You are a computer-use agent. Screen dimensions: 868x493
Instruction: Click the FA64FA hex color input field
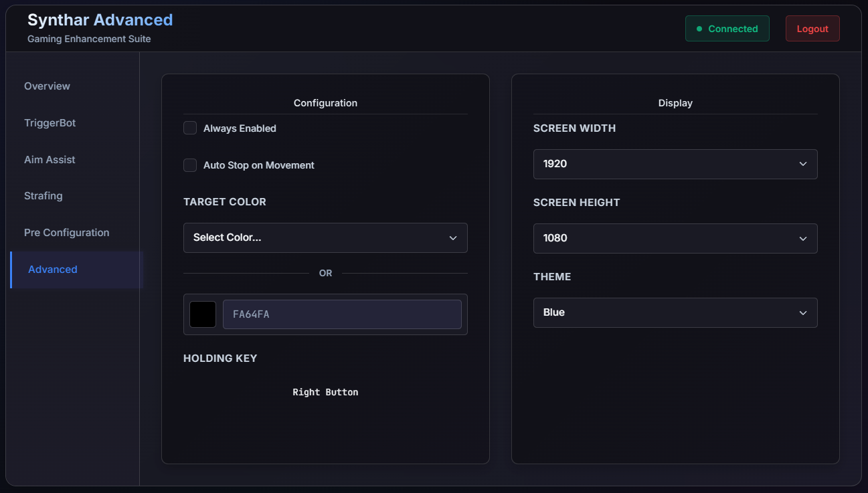click(x=341, y=314)
